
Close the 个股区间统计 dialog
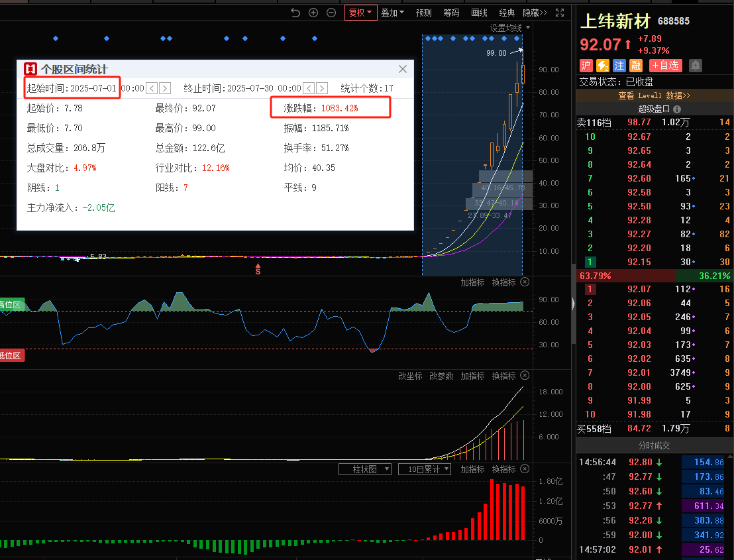[403, 69]
